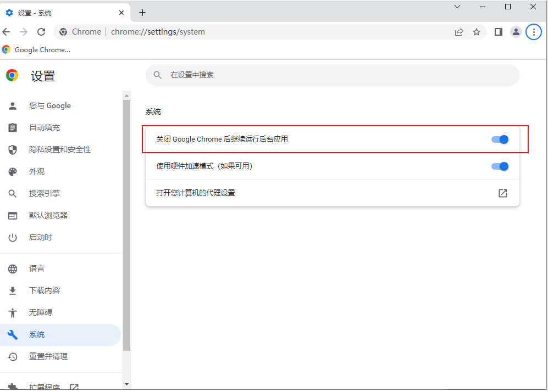Image resolution: width=548 pixels, height=392 pixels.
Task: Click sidebar scrollbar up arrow
Action: coord(126,96)
